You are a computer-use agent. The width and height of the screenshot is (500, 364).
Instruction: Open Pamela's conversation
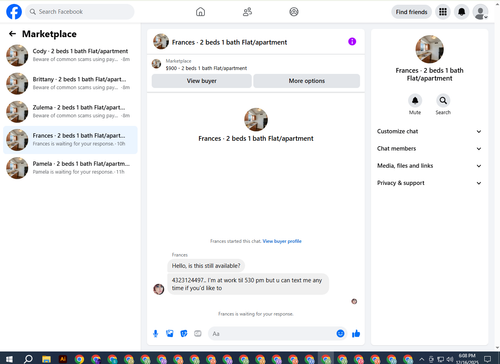click(x=70, y=168)
